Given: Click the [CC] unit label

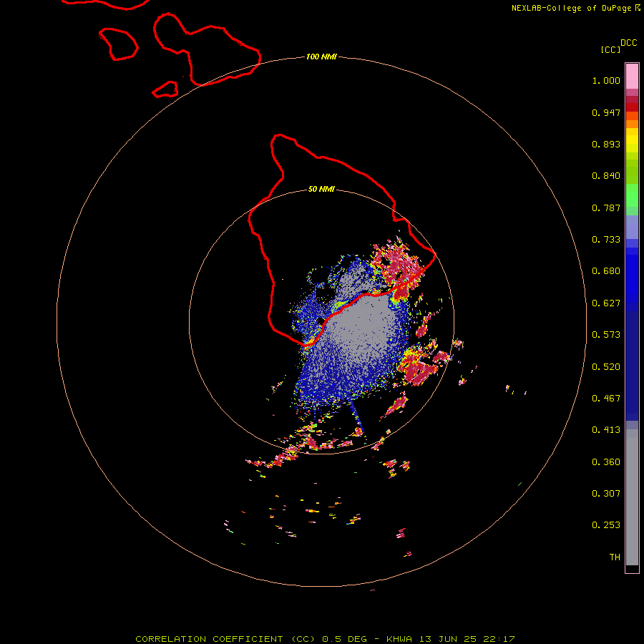Looking at the screenshot, I should coord(611,49).
